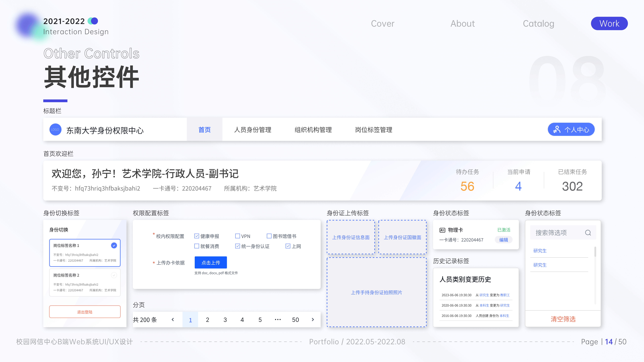644x362 pixels.
Task: Click the pagination ellipsis dots
Action: (278, 320)
